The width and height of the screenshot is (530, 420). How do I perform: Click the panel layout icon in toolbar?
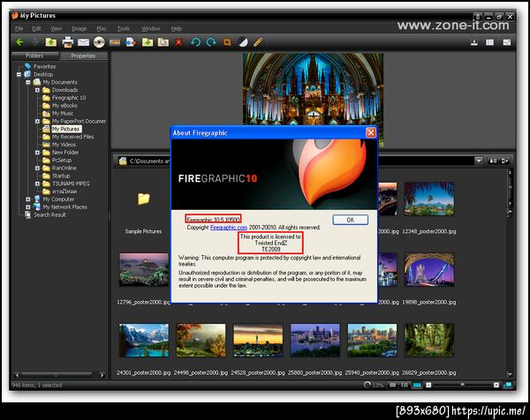pos(489,42)
